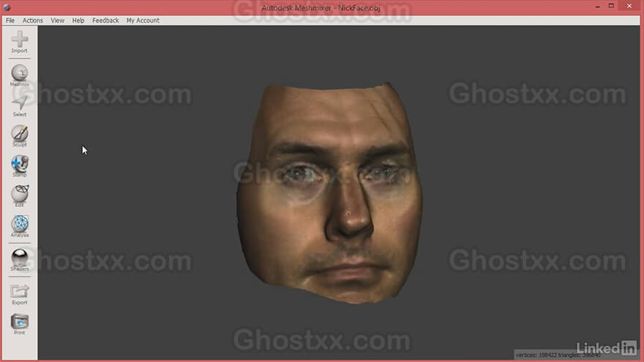644x362 pixels.
Task: Open the Actions menu
Action: point(32,20)
